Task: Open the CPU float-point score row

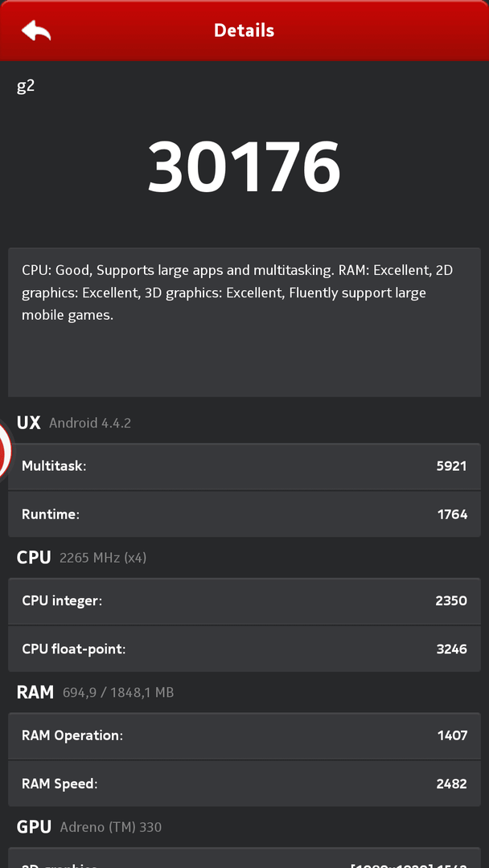Action: (244, 649)
